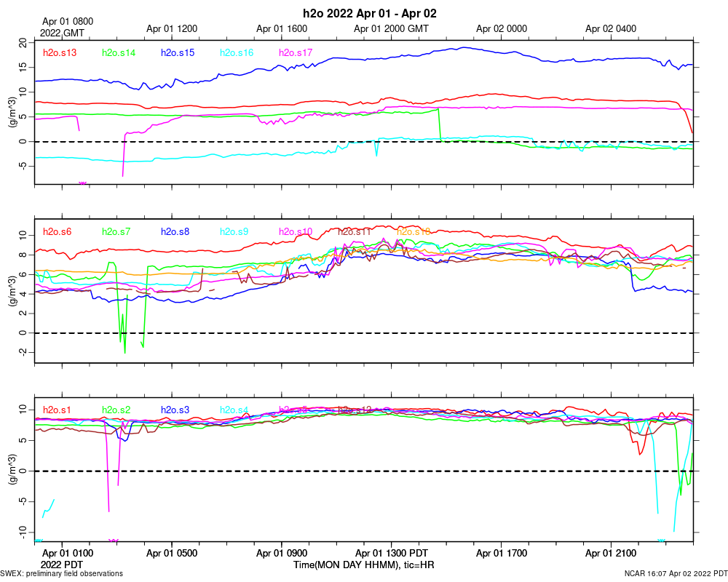Click the "Time(MON DAY HHMM), tic=HR" axis title
The image size is (728, 582).
[363, 565]
